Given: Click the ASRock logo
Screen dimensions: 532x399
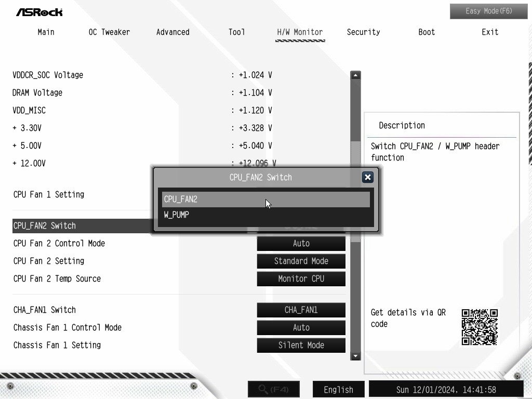Looking at the screenshot, I should pyautogui.click(x=39, y=12).
